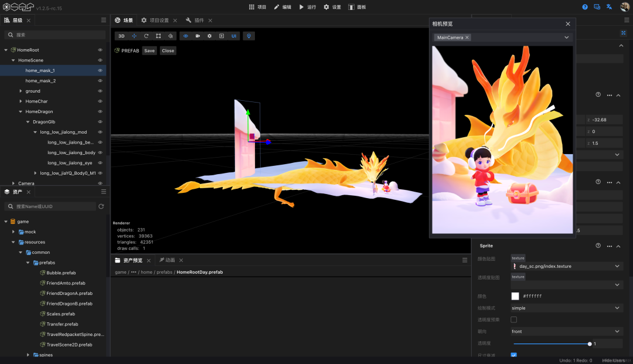Select the rotate tool in scene toolbar

146,36
